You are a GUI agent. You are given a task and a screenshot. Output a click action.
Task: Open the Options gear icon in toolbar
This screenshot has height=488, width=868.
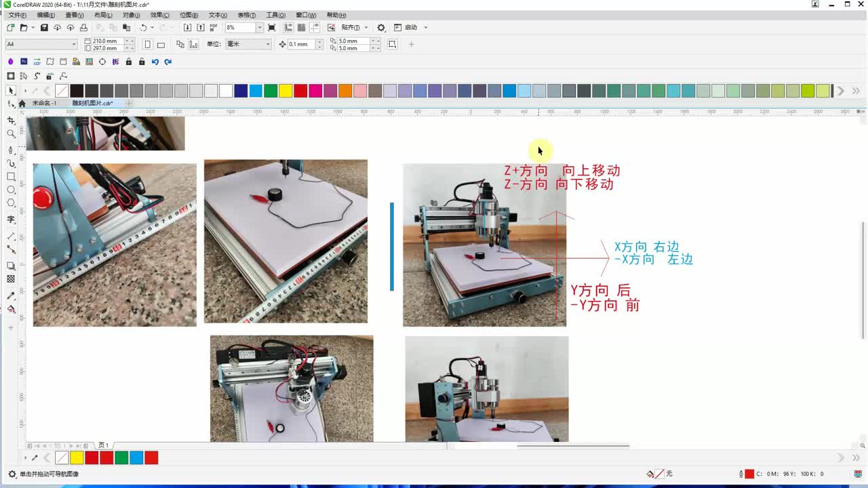click(x=381, y=28)
